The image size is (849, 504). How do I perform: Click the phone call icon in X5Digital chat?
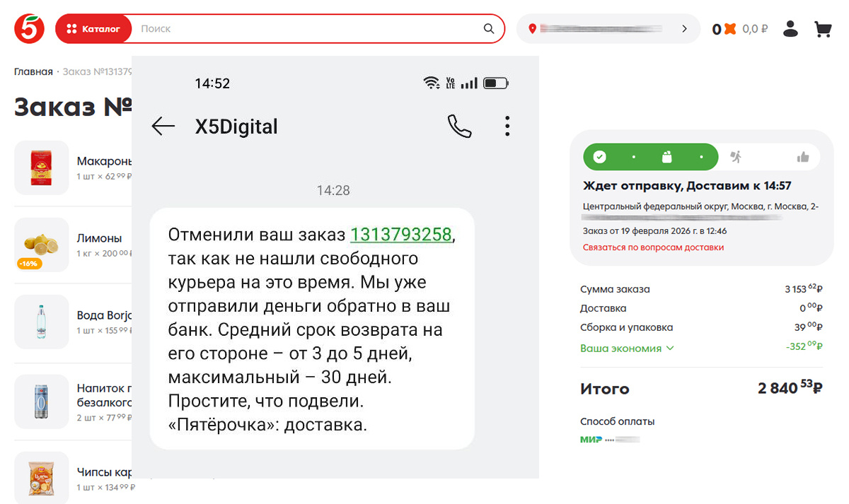[459, 126]
